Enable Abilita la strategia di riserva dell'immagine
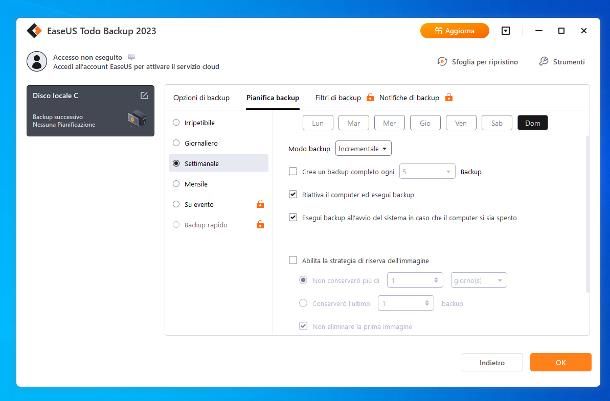This screenshot has width=610, height=401. coord(293,260)
